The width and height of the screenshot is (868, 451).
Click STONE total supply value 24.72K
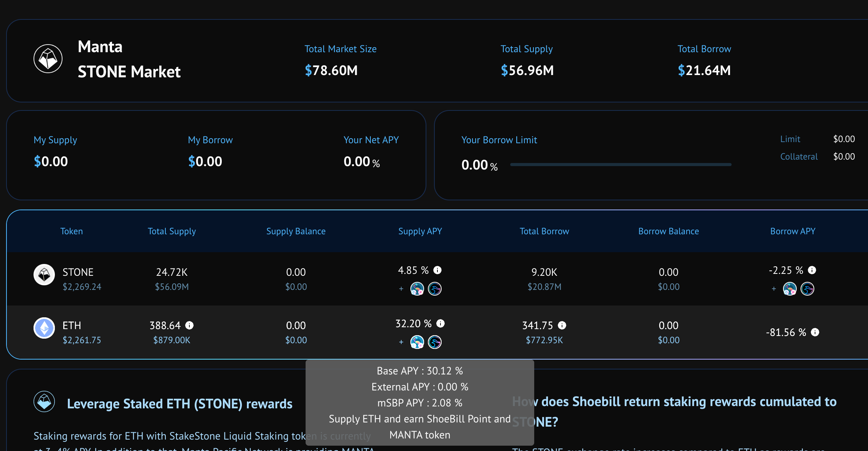click(172, 272)
